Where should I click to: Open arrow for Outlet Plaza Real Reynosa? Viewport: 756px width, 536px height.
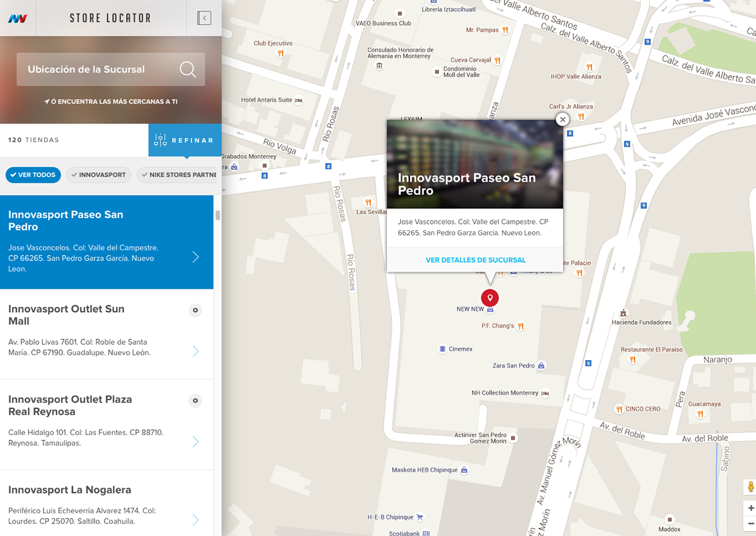(x=196, y=441)
